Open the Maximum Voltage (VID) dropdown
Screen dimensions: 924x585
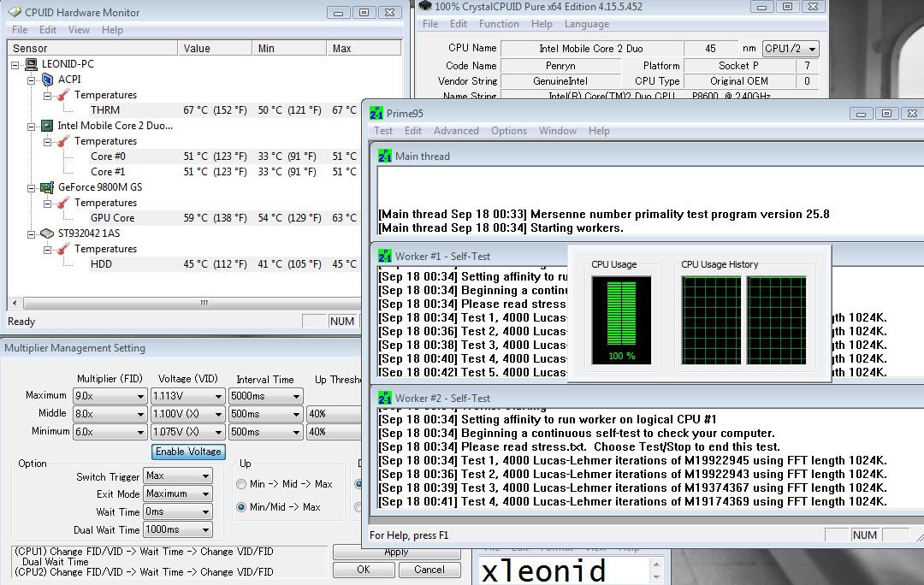coord(187,397)
